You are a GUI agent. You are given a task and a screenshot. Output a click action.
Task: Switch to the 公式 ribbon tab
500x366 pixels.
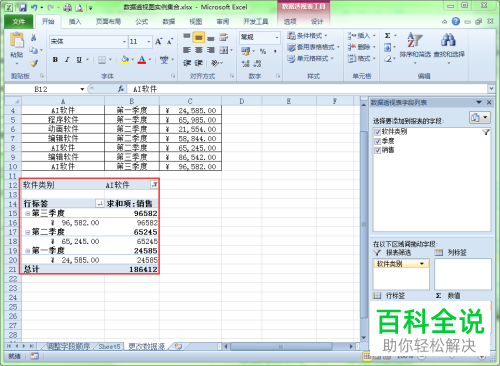tap(141, 22)
